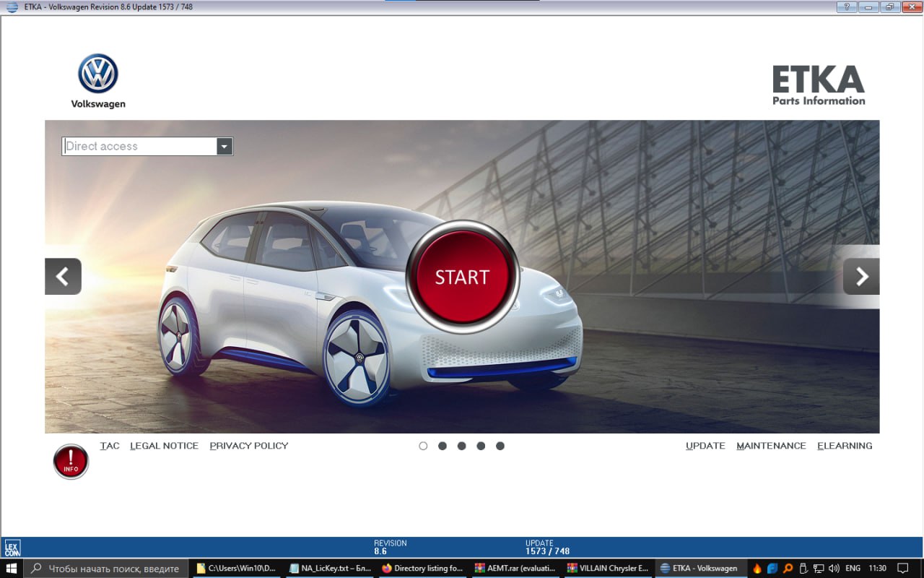Advance carousel using right arrow
This screenshot has height=578, width=924.
pos(860,276)
